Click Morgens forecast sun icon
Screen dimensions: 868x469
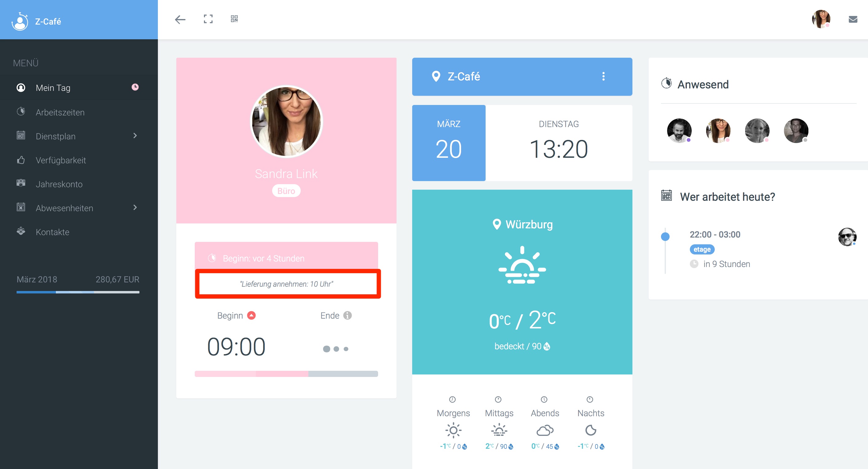click(453, 430)
